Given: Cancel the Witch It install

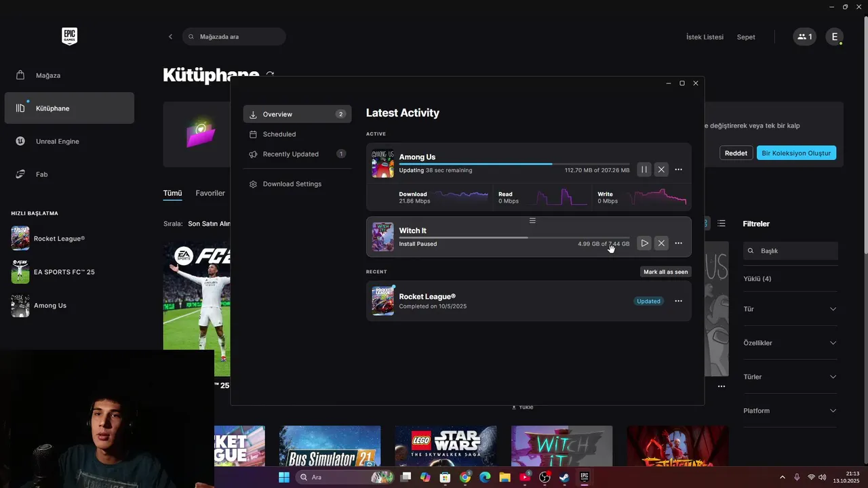Looking at the screenshot, I should pos(661,243).
